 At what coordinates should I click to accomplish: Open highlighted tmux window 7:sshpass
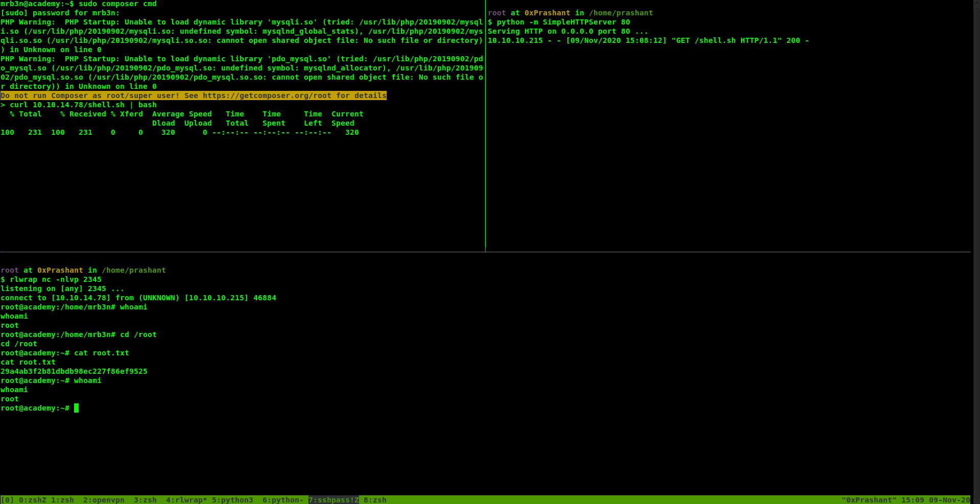tap(333, 500)
